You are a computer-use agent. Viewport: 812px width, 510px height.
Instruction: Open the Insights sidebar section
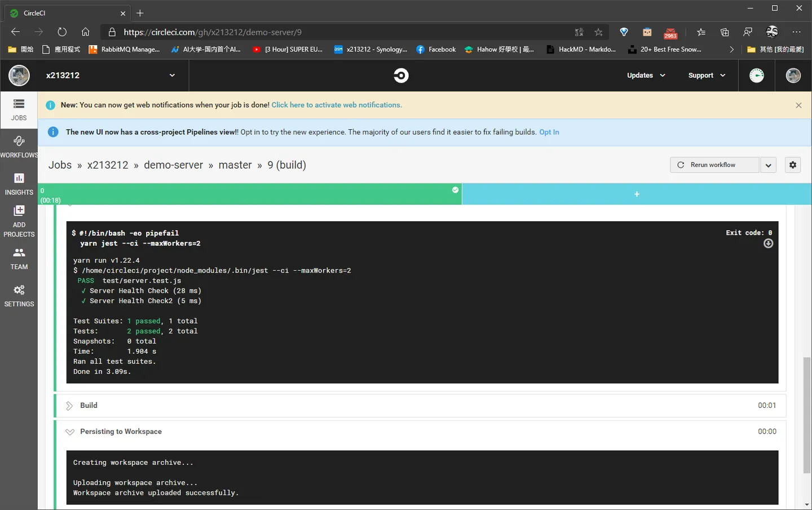pos(19,184)
